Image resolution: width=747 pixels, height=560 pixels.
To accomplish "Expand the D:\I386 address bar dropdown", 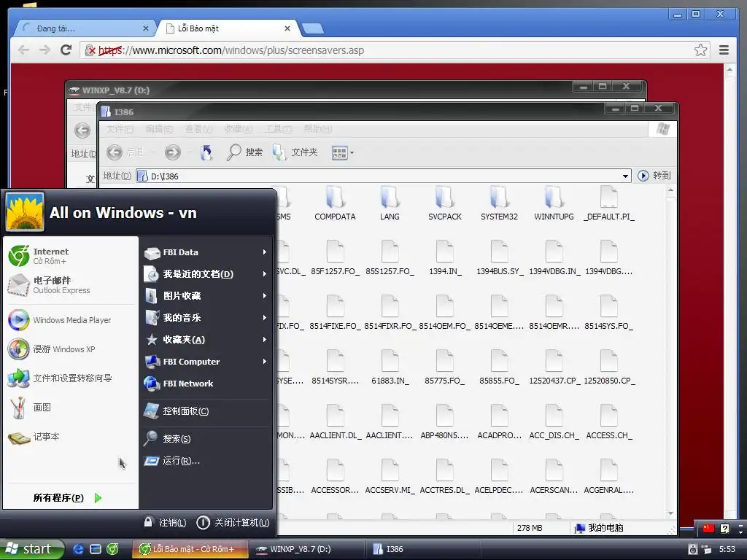I will [x=625, y=176].
